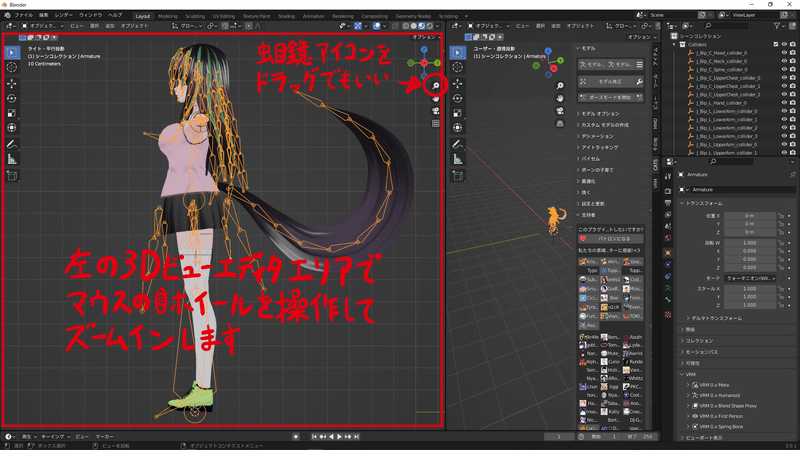
Task: Select the Move tool in right viewport
Action: pos(458,83)
